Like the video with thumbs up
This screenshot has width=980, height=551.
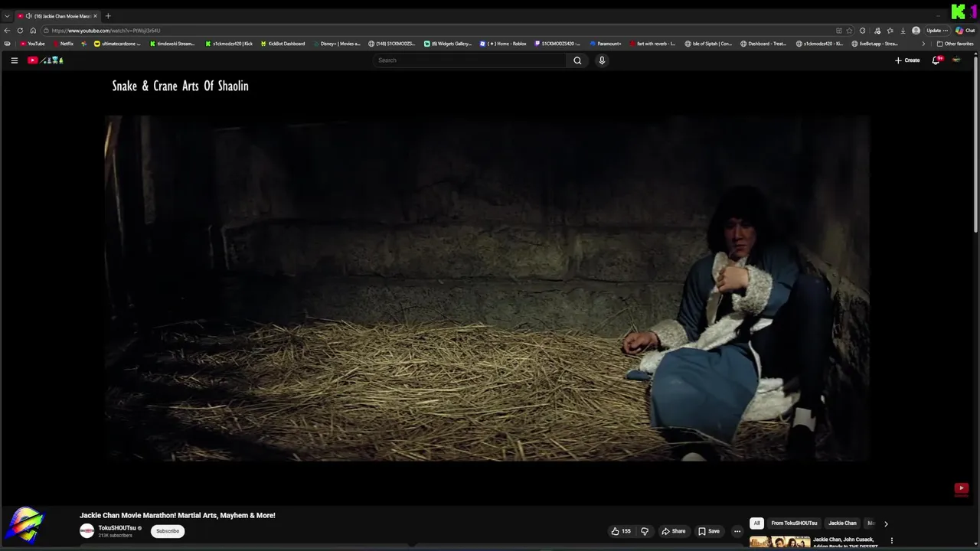621,531
